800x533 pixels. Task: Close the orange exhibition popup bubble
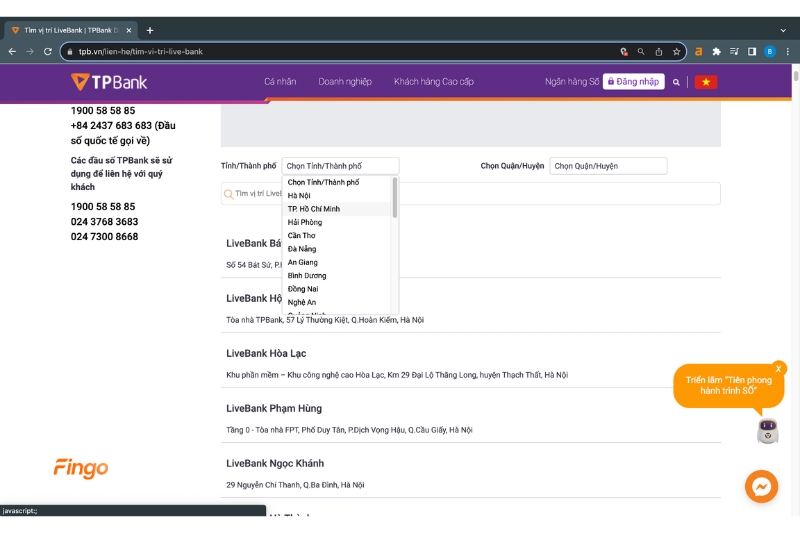[778, 369]
